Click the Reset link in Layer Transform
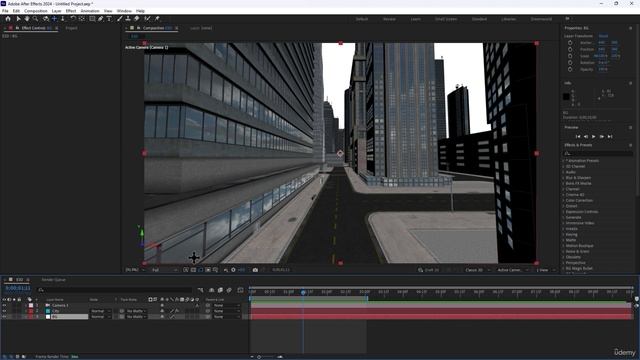Image resolution: width=640 pixels, height=360 pixels. click(x=603, y=36)
